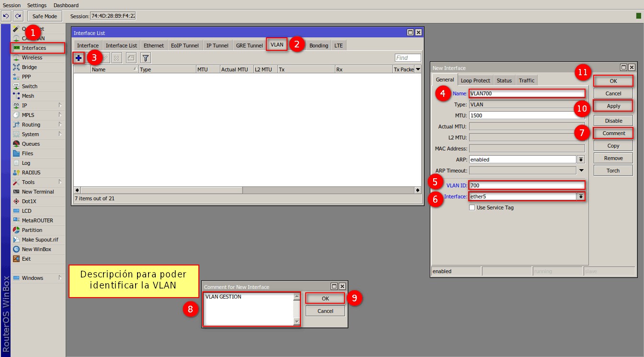Open the Bridge menu item

(29, 67)
